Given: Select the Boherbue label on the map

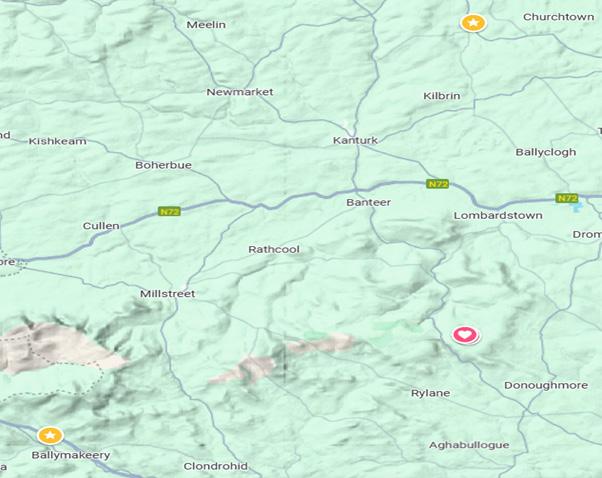Looking at the screenshot, I should tap(164, 165).
